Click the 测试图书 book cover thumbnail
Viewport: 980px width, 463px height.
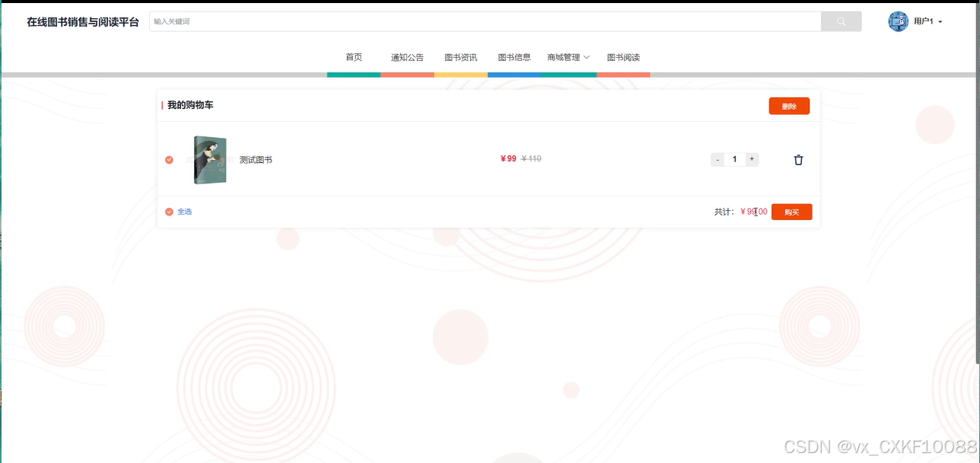coord(210,160)
